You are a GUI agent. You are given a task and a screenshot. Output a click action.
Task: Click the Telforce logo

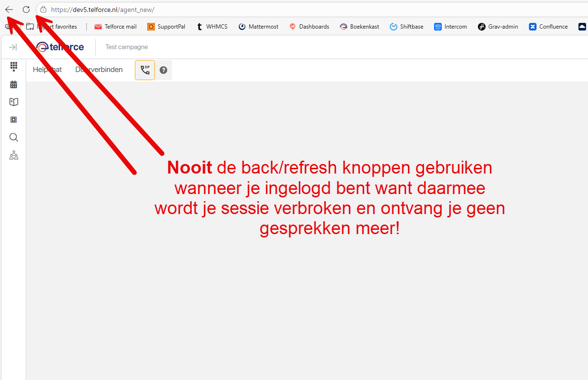[x=60, y=47]
